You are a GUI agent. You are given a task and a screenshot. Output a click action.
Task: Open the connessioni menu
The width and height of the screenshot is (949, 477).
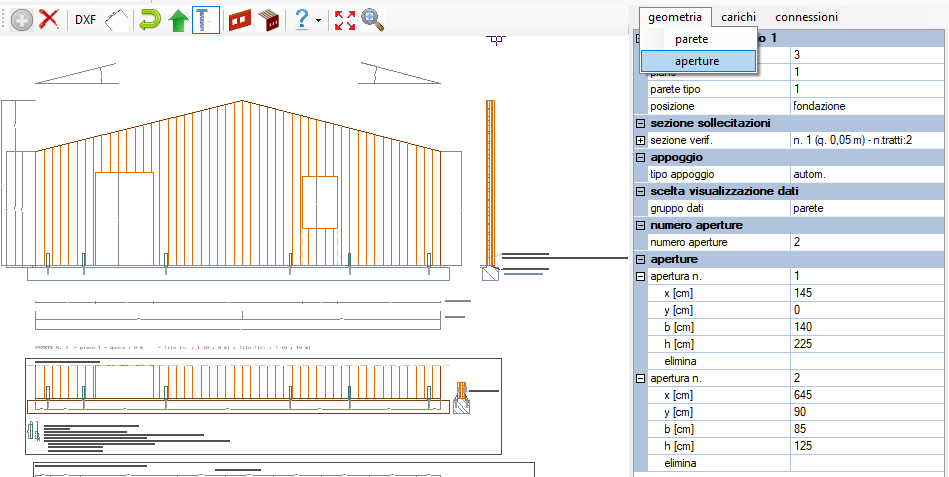[x=806, y=17]
